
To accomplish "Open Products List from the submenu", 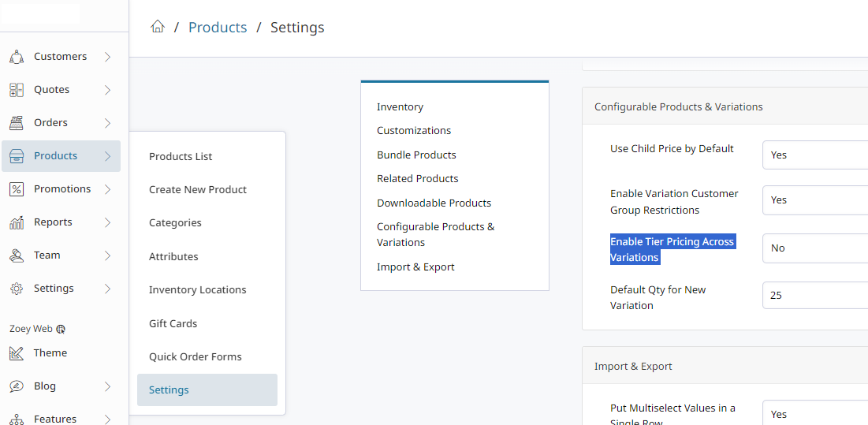I will 181,156.
